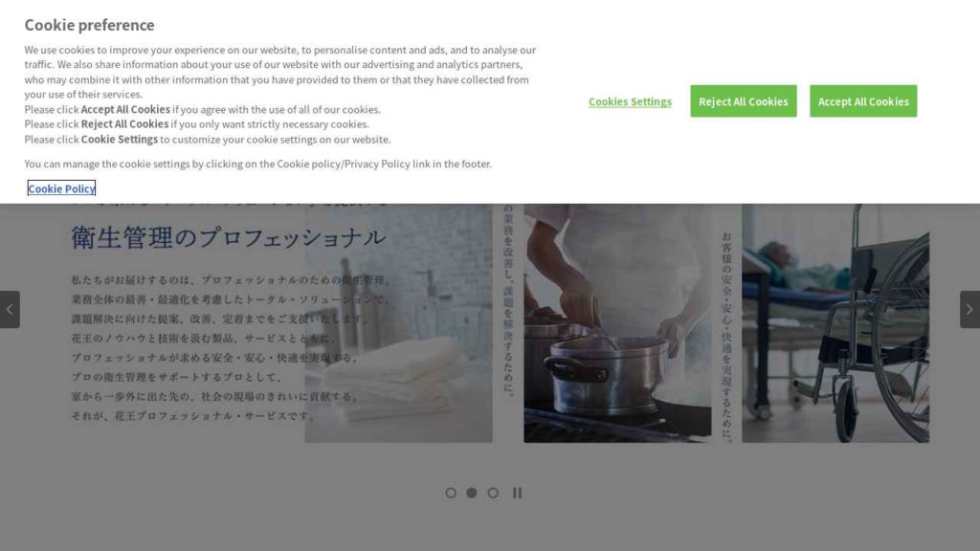Click the Reject All Cookies button
The image size is (980, 551).
point(743,101)
